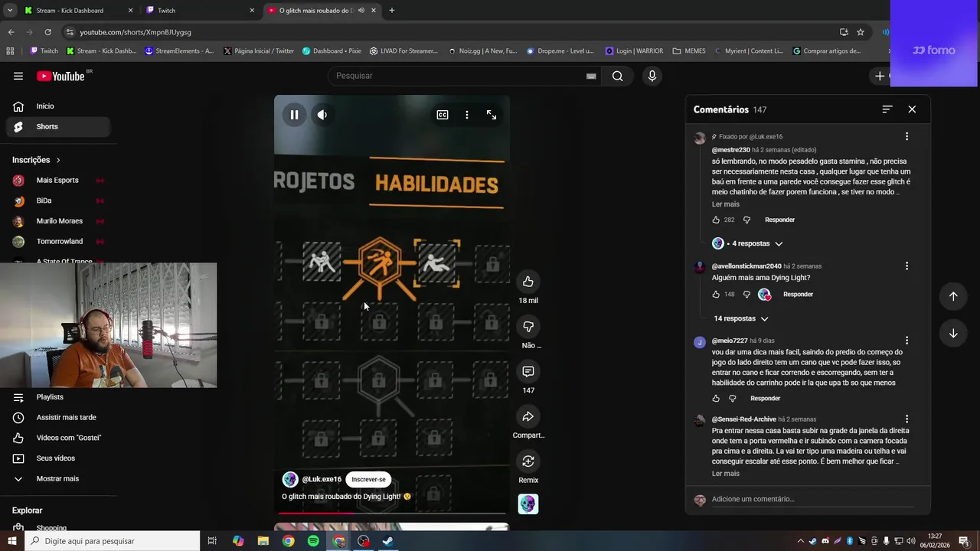The height and width of the screenshot is (551, 980).
Task: Close the Comentários panel
Action: (x=912, y=109)
